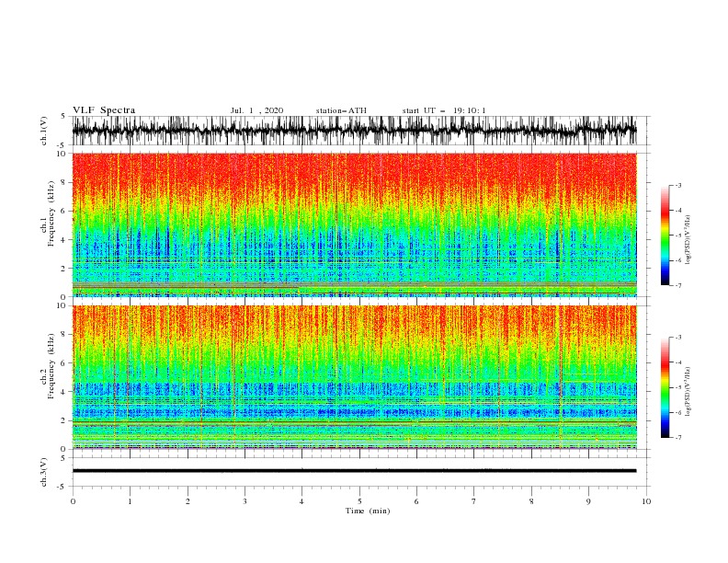The width and height of the screenshot is (728, 563).
Task: Click the "10" tick on the time axis
Action: pos(646,501)
